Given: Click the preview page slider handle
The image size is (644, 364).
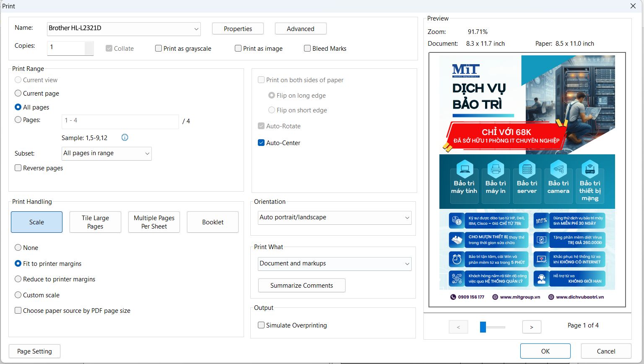Looking at the screenshot, I should (483, 327).
